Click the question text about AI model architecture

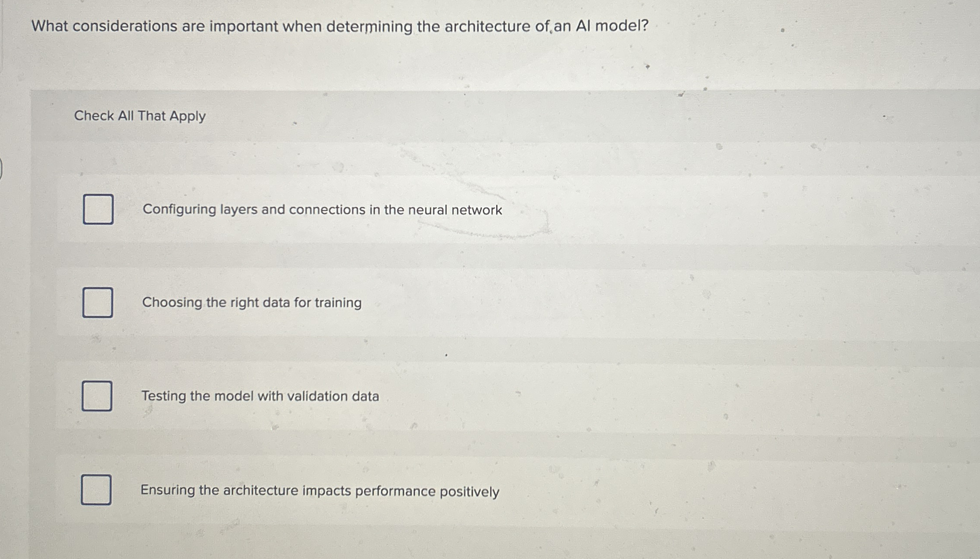point(339,27)
